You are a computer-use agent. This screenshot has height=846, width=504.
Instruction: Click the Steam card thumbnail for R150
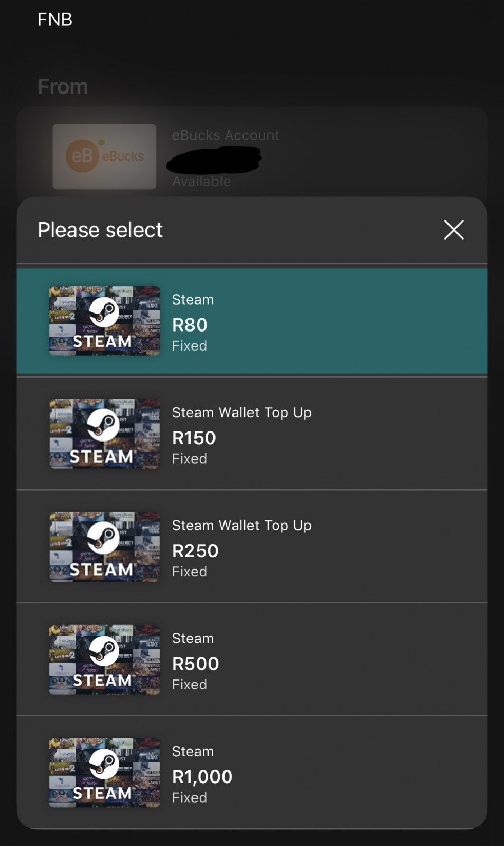point(104,434)
